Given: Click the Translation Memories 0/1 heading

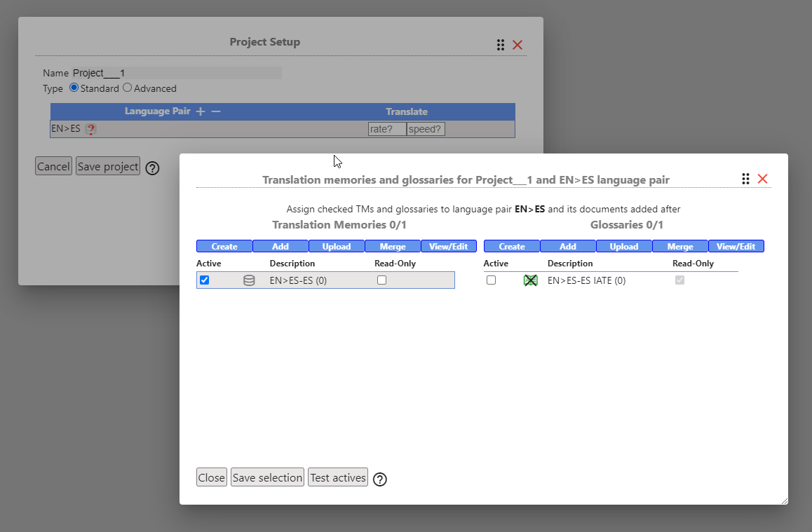Looking at the screenshot, I should (x=339, y=224).
